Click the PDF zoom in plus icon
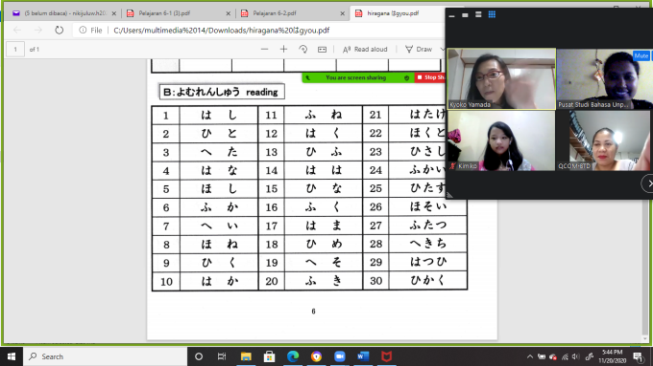 coord(284,49)
